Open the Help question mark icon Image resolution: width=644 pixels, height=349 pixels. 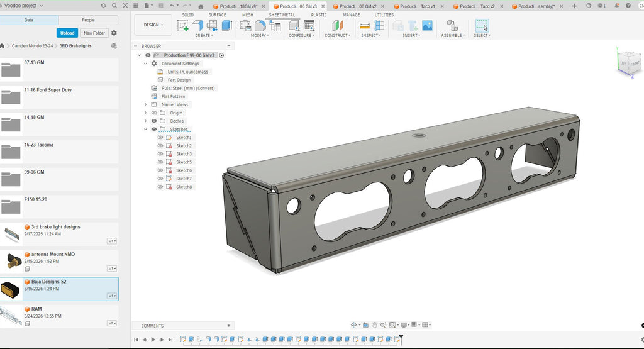point(628,6)
